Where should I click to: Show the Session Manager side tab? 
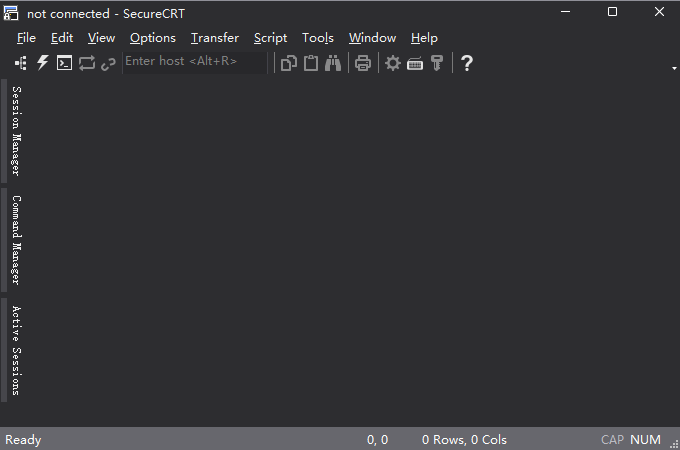pos(16,131)
